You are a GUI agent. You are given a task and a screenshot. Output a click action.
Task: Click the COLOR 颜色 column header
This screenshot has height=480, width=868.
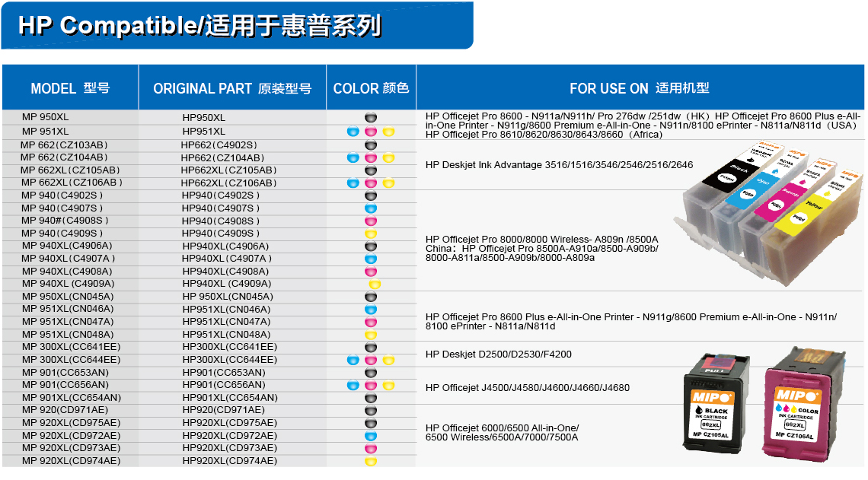point(371,88)
